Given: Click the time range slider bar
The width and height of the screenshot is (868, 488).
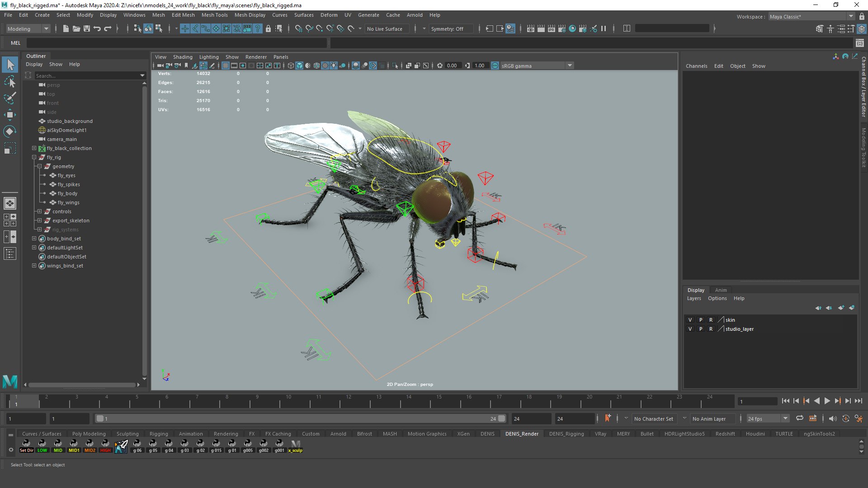Looking at the screenshot, I should tap(301, 419).
